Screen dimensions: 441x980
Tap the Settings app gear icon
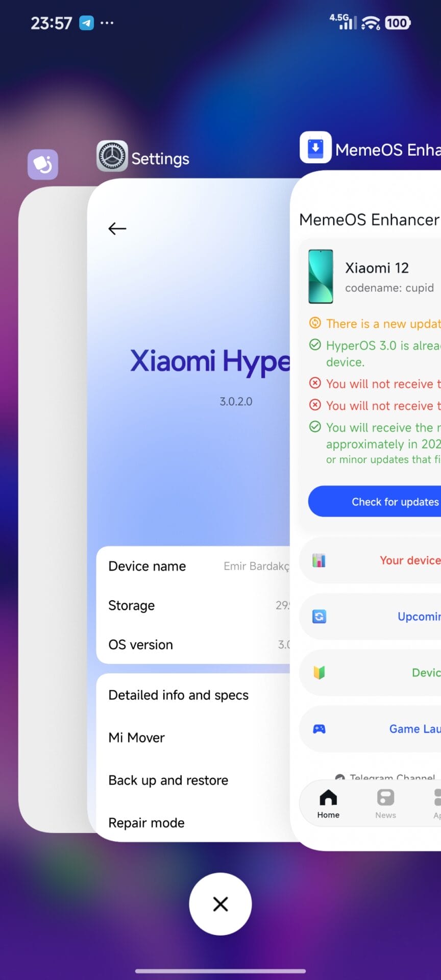tap(112, 156)
